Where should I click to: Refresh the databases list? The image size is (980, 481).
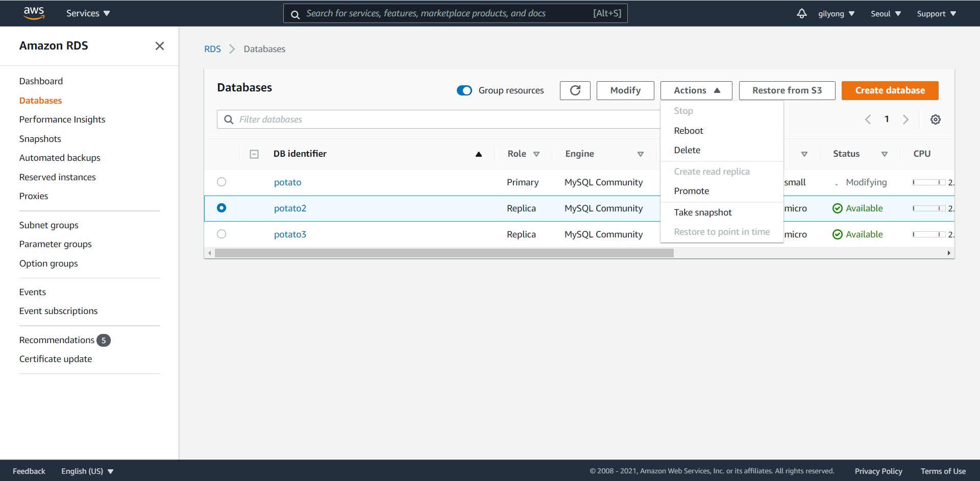(x=575, y=90)
